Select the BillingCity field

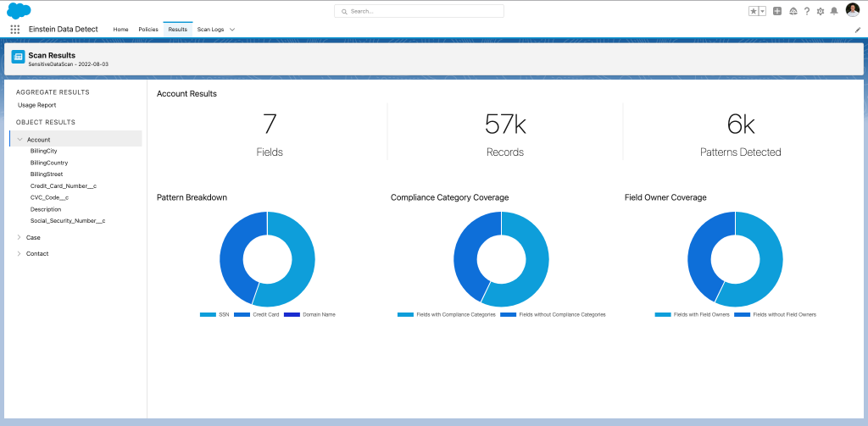pos(44,151)
